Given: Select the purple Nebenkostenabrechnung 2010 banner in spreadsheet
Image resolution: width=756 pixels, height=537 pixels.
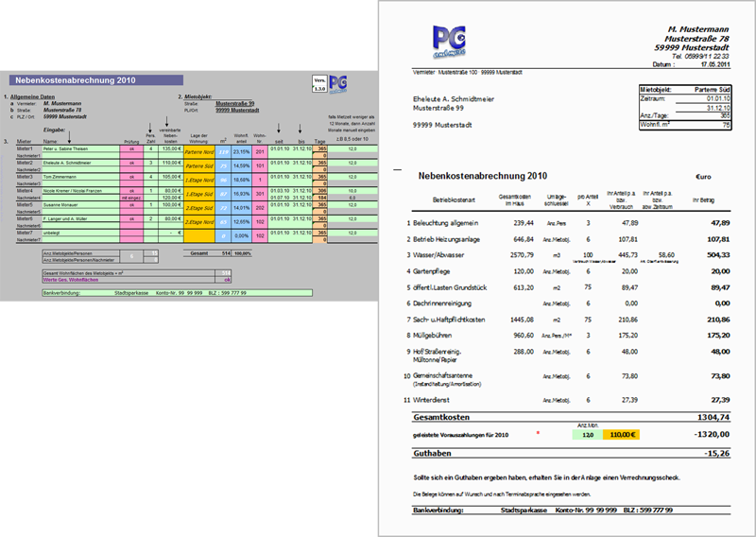Looking at the screenshot, I should click(96, 80).
